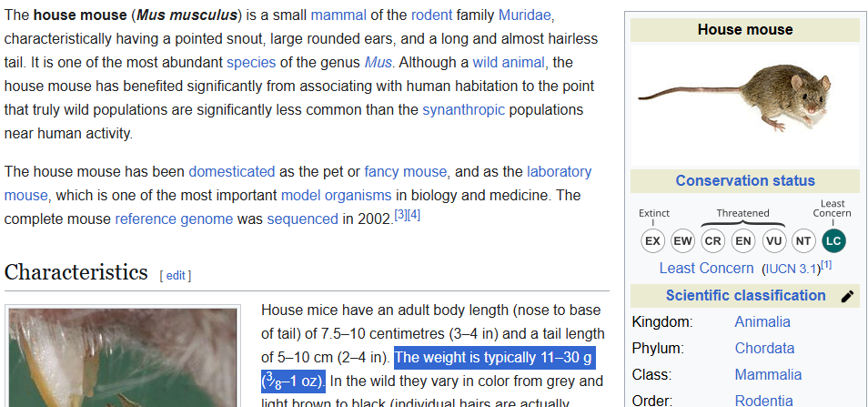Image resolution: width=868 pixels, height=407 pixels.
Task: Open the IUCN 3.1 link
Action: pos(790,269)
